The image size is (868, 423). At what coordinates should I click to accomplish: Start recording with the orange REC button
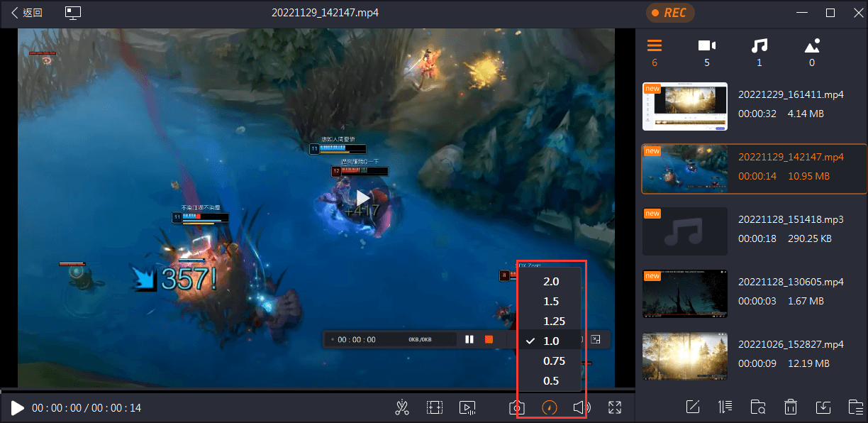(669, 13)
